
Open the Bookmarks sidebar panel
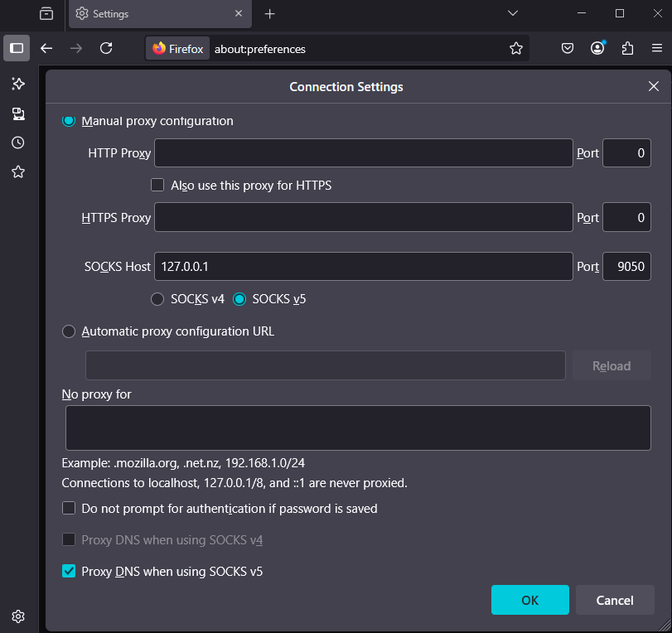[x=17, y=172]
